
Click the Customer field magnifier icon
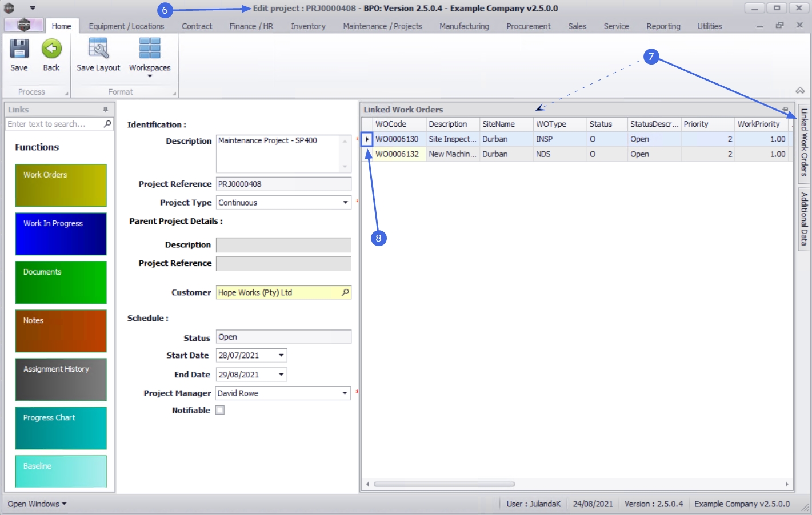point(345,292)
